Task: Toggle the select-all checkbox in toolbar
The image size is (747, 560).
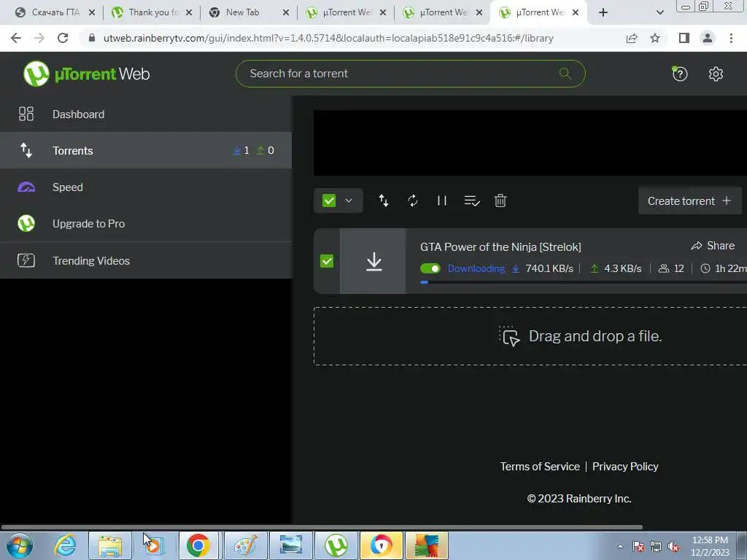Action: [329, 201]
